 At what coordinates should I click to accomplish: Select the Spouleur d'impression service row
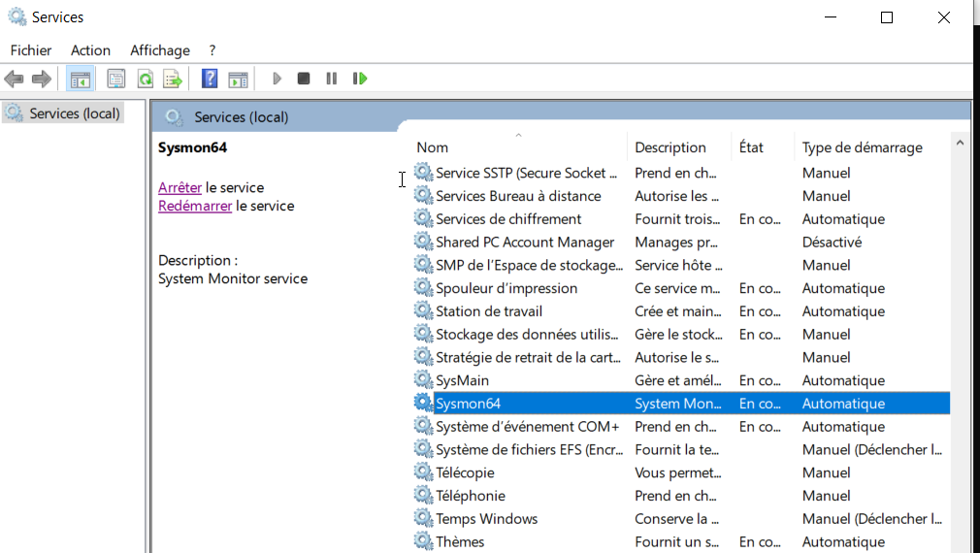[x=506, y=288]
